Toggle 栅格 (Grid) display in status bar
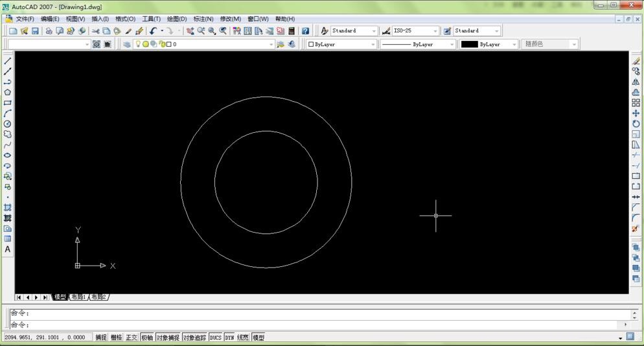This screenshot has height=346, width=644. coord(116,338)
